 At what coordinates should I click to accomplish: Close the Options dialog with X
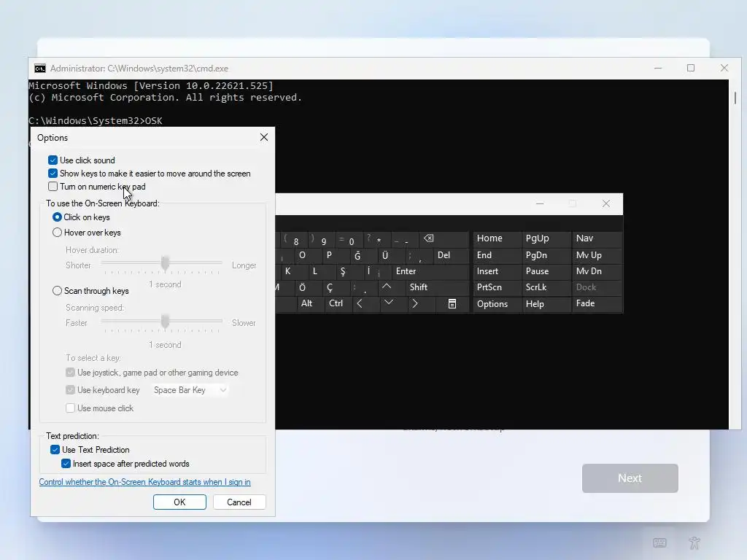click(264, 137)
